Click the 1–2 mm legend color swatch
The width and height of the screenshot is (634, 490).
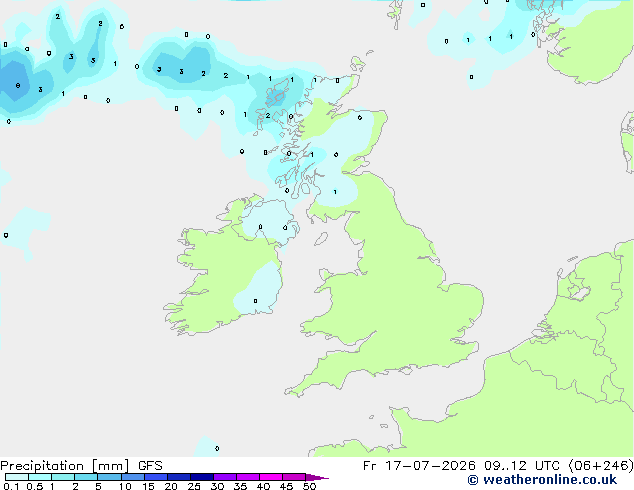pyautogui.click(x=63, y=477)
